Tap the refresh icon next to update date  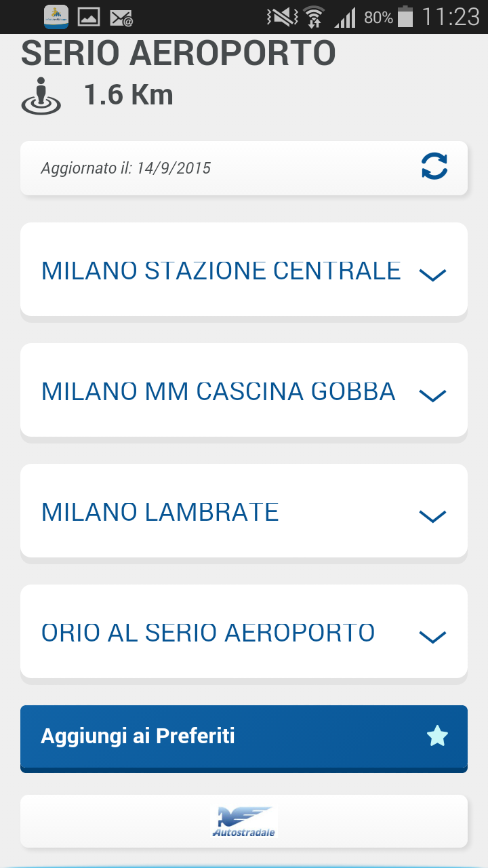[434, 166]
